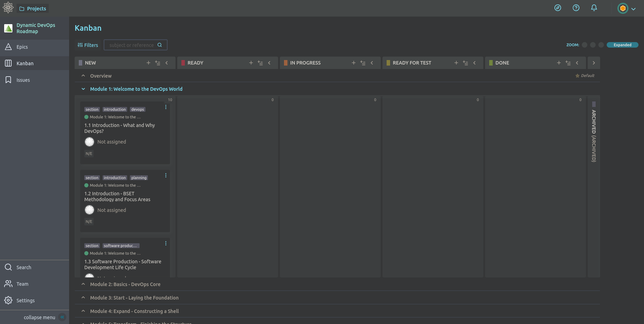Add new card in DONE column
The image size is (644, 324).
[559, 63]
